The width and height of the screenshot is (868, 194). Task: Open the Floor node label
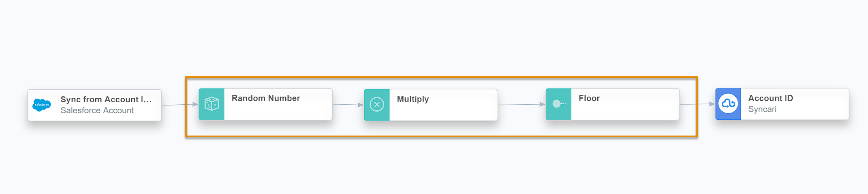click(589, 98)
